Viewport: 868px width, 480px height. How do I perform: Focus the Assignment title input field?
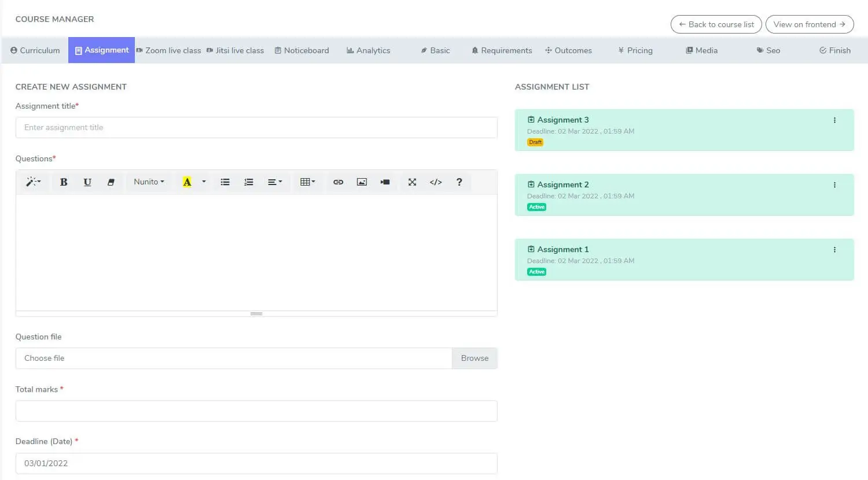pos(256,128)
